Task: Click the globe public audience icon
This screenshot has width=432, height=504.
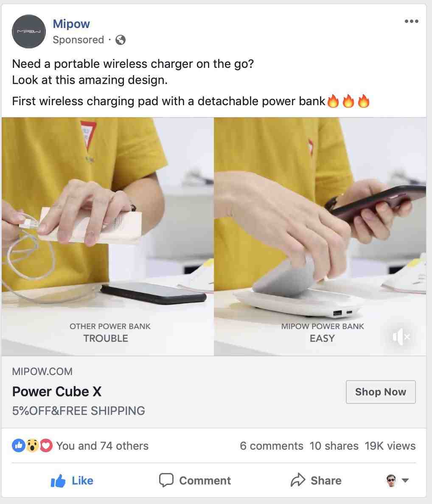Action: (x=121, y=40)
